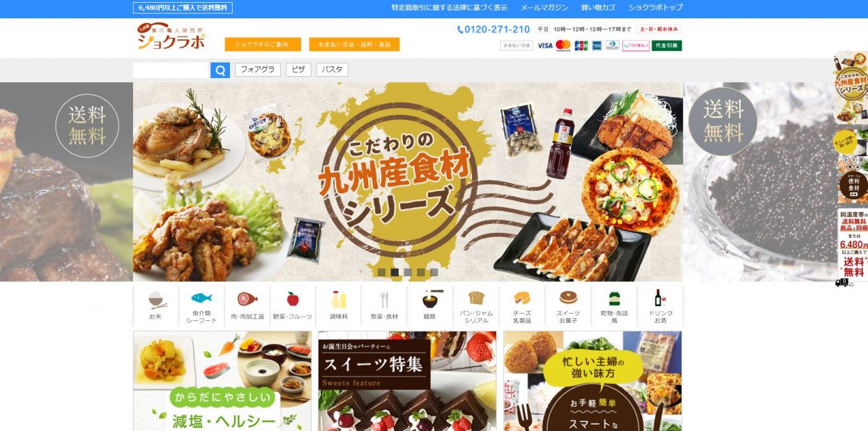Click the ショクラボのご案内 orange button
This screenshot has height=431, width=868.
click(x=262, y=44)
